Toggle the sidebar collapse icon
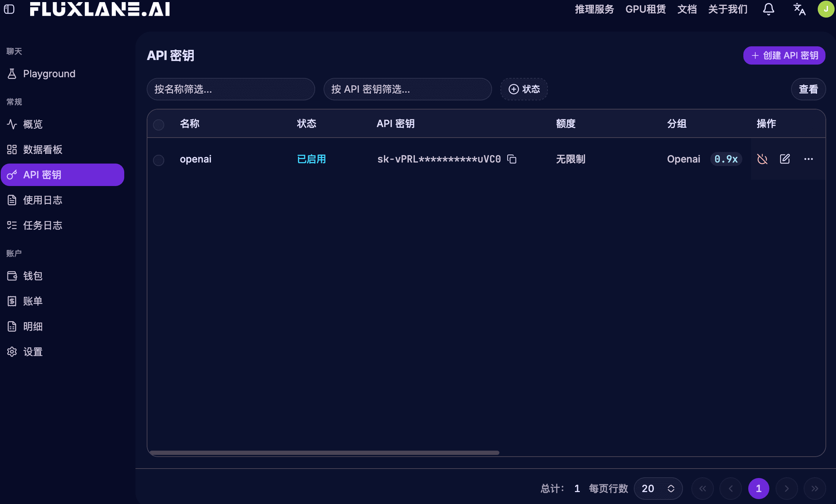Viewport: 836px width, 504px height. pos(9,9)
